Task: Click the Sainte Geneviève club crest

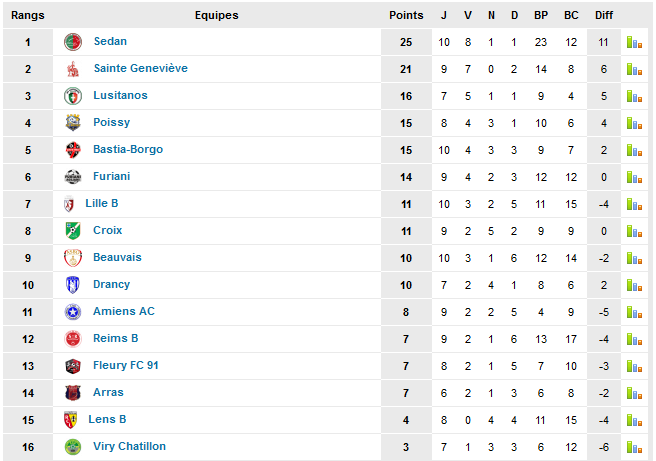Action: 73,69
